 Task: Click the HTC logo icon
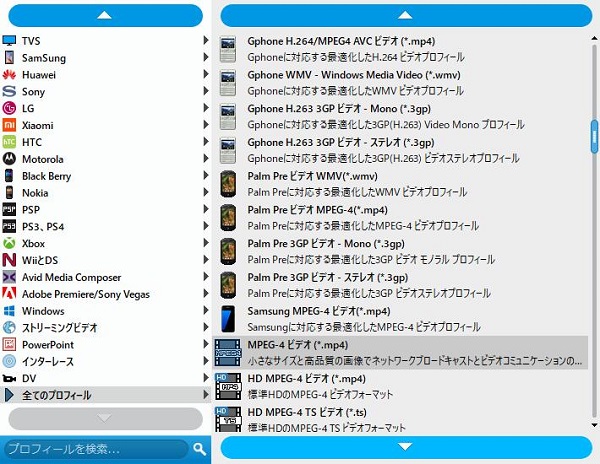coord(9,142)
